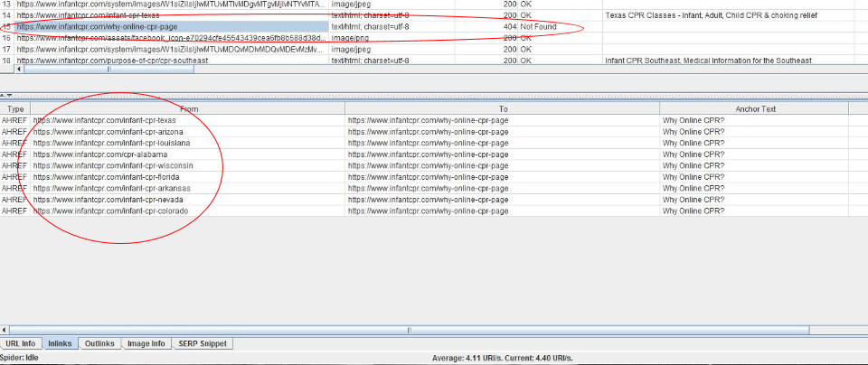The width and height of the screenshot is (868, 365).
Task: Collapse top pane with the splitter up arrow
Action: coord(3,96)
